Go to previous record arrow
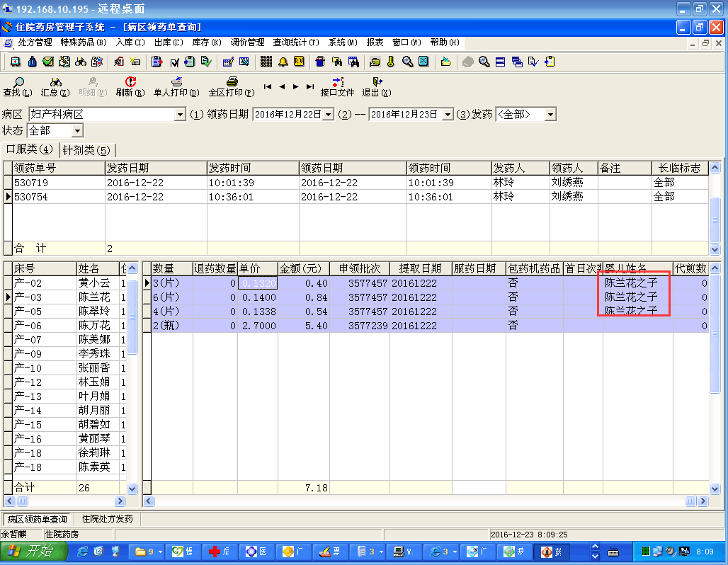 click(282, 87)
